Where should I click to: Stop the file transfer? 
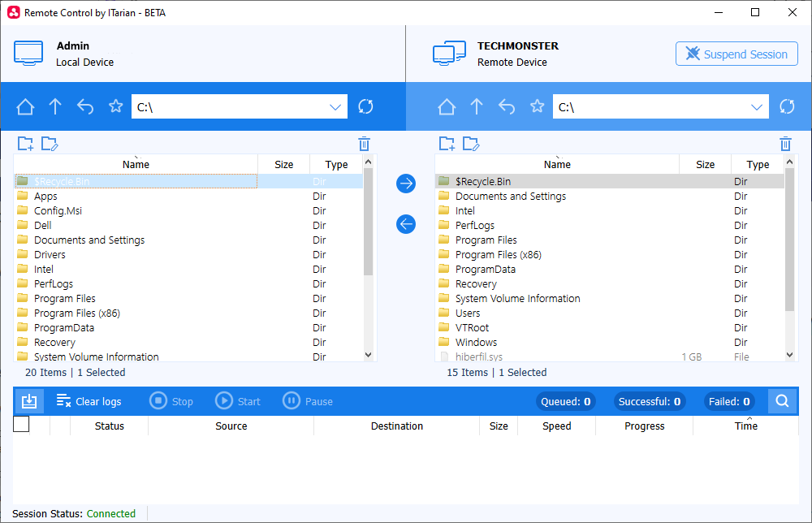coord(171,401)
